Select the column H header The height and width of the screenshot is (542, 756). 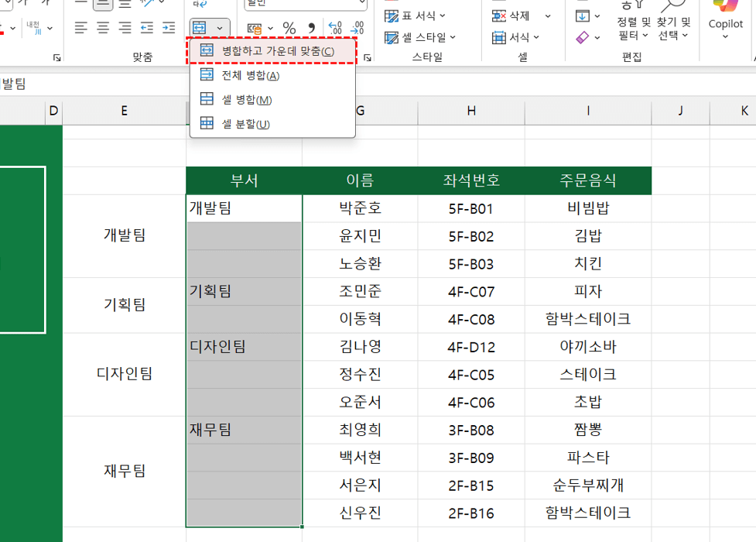point(471,111)
